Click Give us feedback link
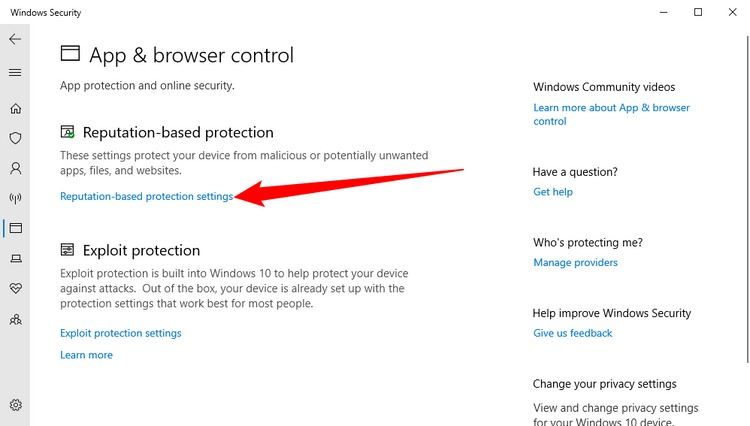 pyautogui.click(x=573, y=333)
